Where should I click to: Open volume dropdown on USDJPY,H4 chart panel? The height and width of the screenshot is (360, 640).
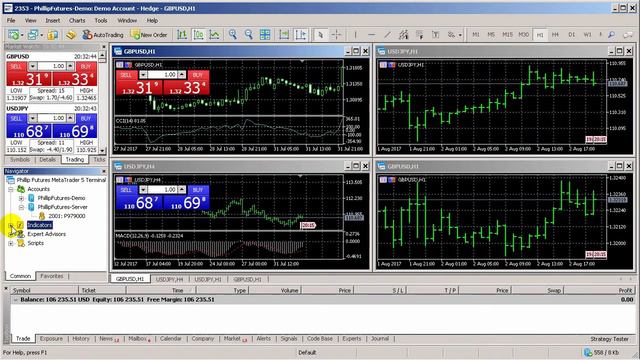click(x=143, y=189)
